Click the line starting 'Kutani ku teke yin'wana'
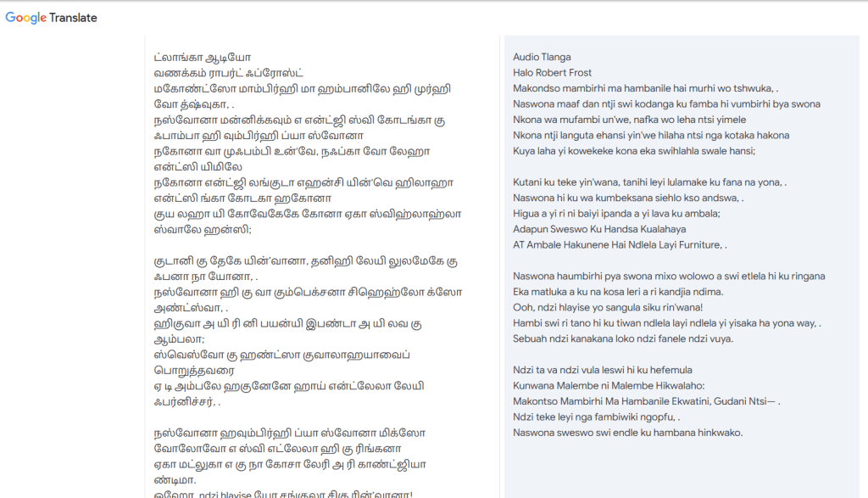 click(648, 182)
